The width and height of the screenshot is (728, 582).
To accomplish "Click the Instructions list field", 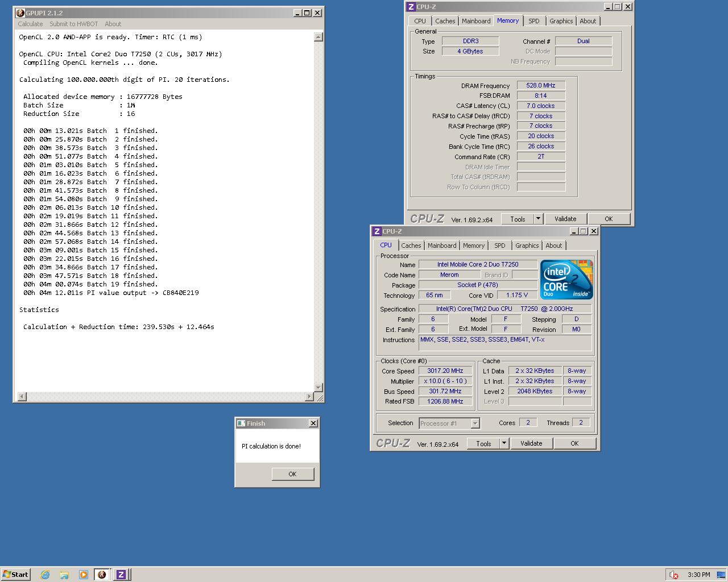I will (x=505, y=343).
